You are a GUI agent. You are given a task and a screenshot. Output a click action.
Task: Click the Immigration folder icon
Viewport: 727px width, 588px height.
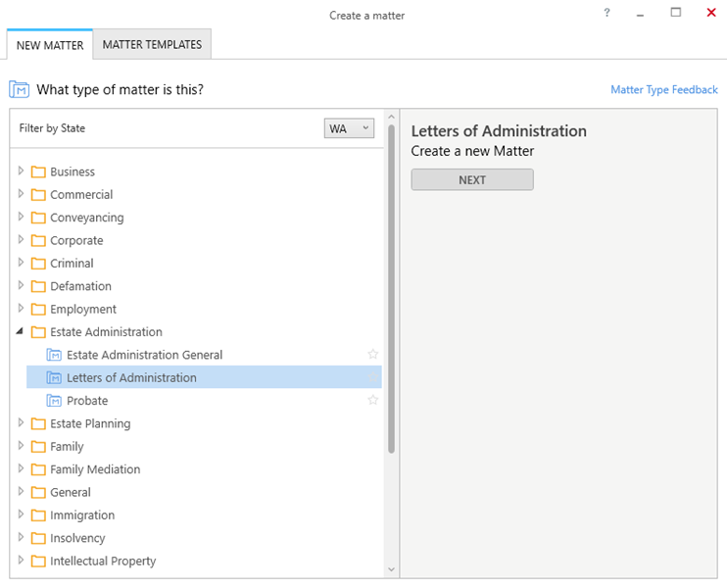pos(38,515)
